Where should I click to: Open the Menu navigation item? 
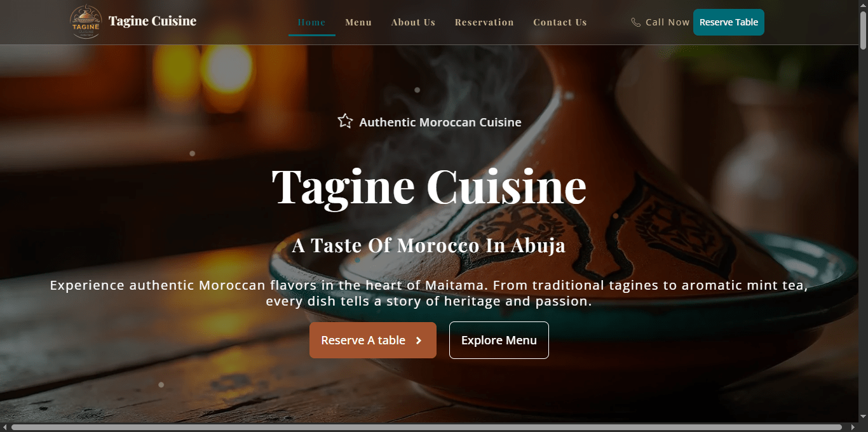click(358, 22)
